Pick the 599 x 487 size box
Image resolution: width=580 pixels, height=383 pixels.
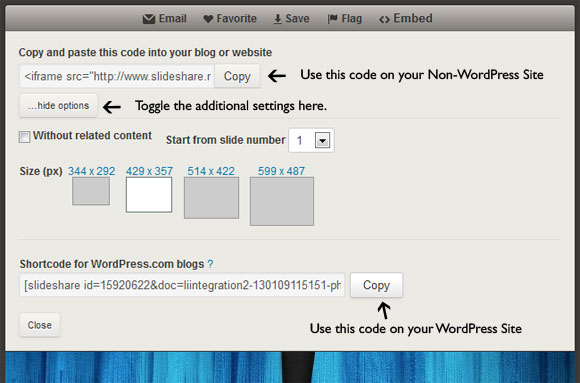click(x=282, y=201)
